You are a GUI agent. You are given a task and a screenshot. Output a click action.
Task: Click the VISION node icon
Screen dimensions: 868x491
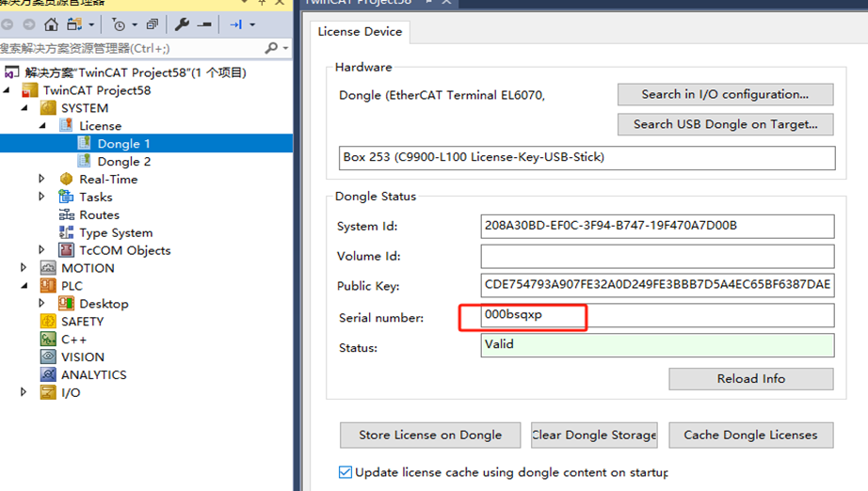coord(48,356)
